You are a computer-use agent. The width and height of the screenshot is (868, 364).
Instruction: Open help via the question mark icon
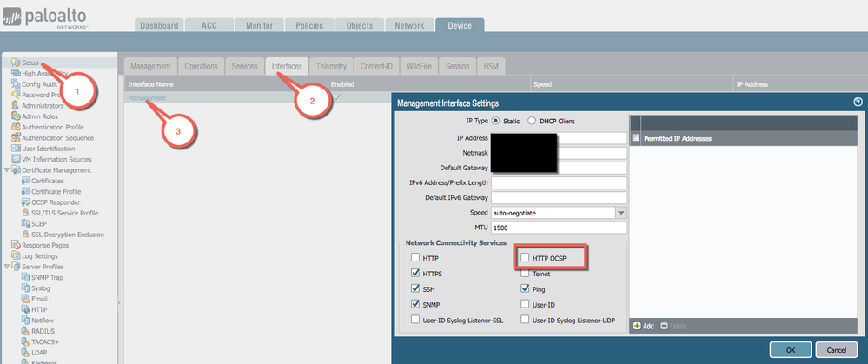pos(858,102)
